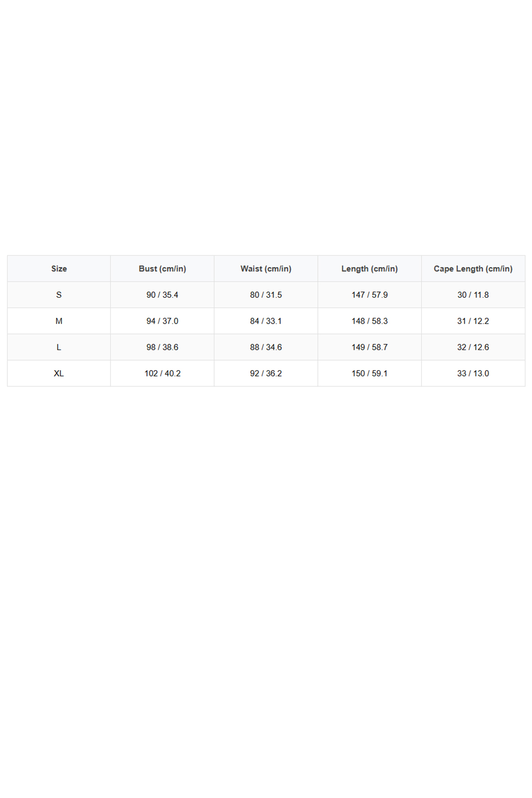The height and width of the screenshot is (798, 532).
Task: Select the M size cell
Action: tap(59, 321)
